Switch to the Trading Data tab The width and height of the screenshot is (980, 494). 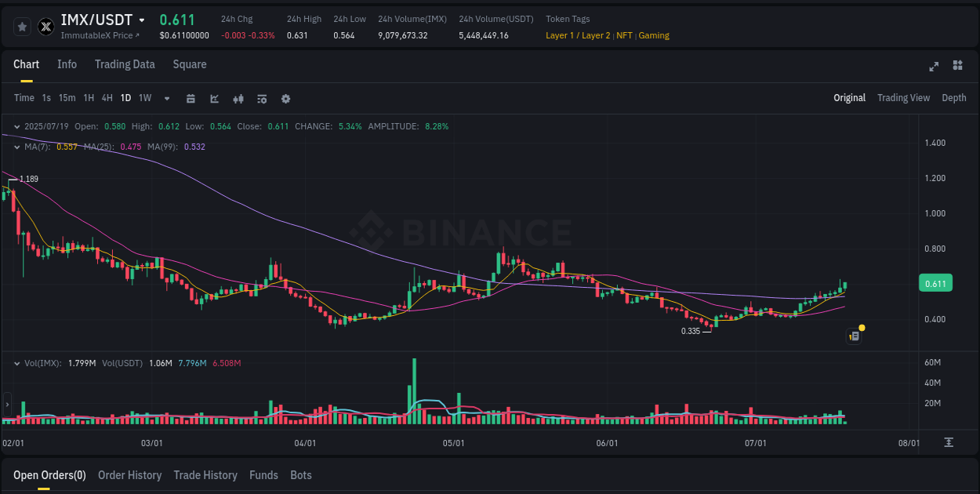125,64
